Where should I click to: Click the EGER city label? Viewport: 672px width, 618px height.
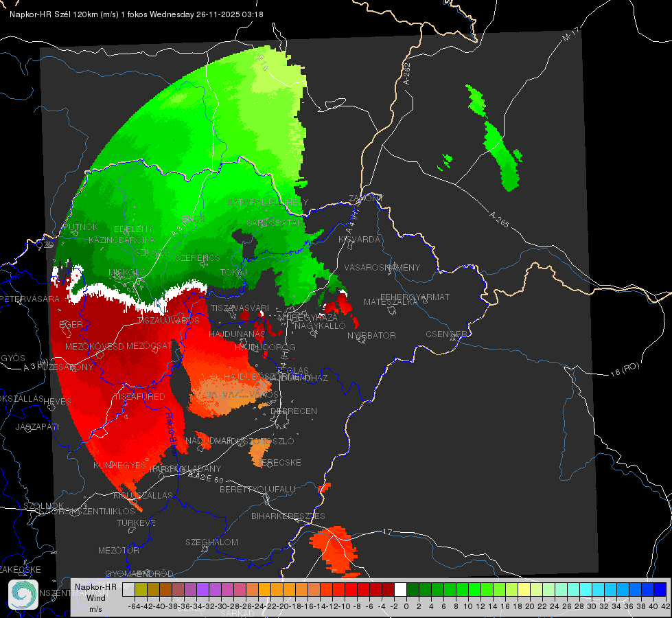point(71,324)
